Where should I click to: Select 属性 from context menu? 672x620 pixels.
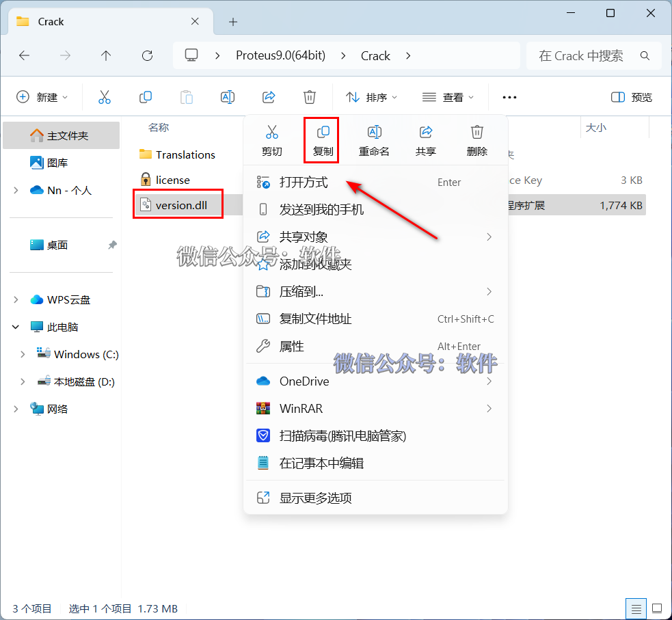click(x=375, y=346)
